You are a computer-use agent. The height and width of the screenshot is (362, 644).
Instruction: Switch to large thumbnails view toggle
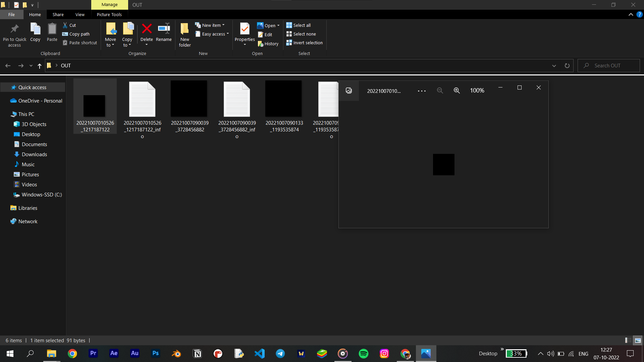click(638, 340)
